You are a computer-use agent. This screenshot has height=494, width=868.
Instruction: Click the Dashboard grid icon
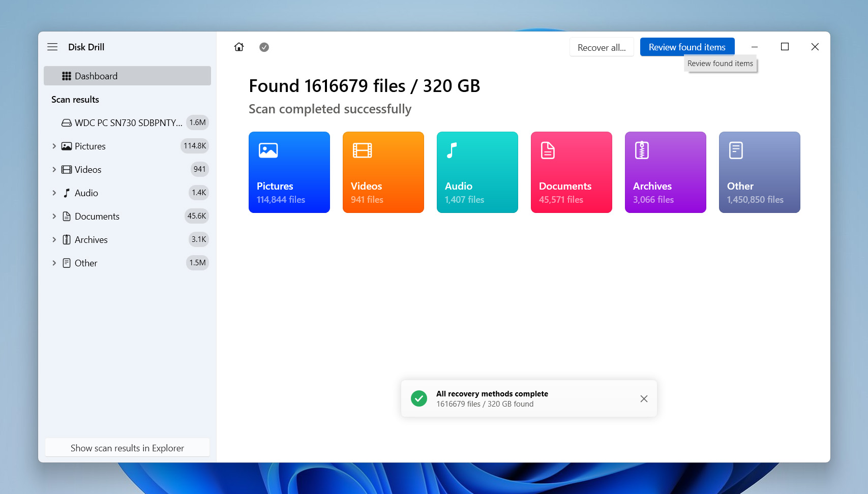pyautogui.click(x=67, y=76)
